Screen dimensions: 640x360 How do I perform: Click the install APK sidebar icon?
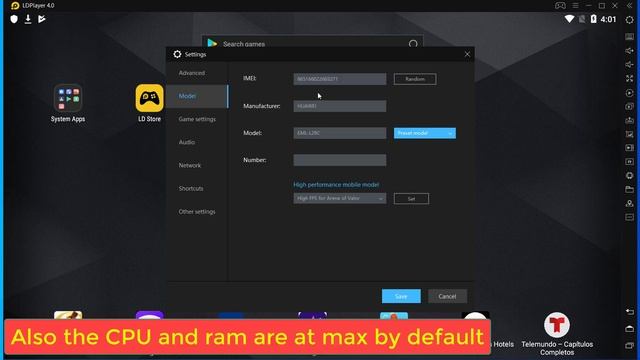click(629, 120)
